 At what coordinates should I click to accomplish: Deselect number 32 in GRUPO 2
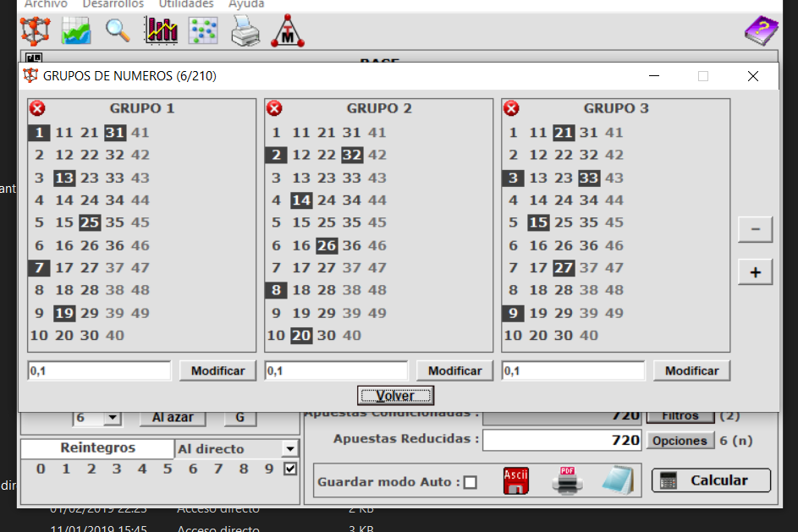[x=352, y=155]
